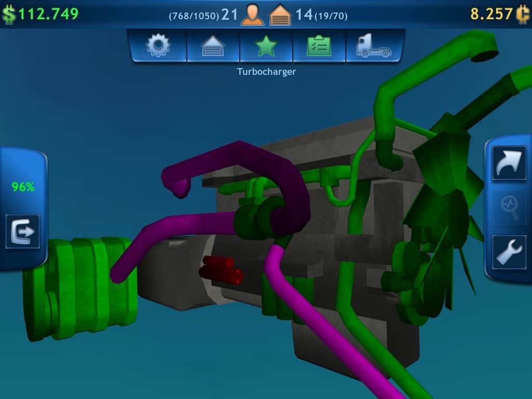532x399 pixels.
Task: Click the gold coin currency symbol
Action: click(x=523, y=14)
